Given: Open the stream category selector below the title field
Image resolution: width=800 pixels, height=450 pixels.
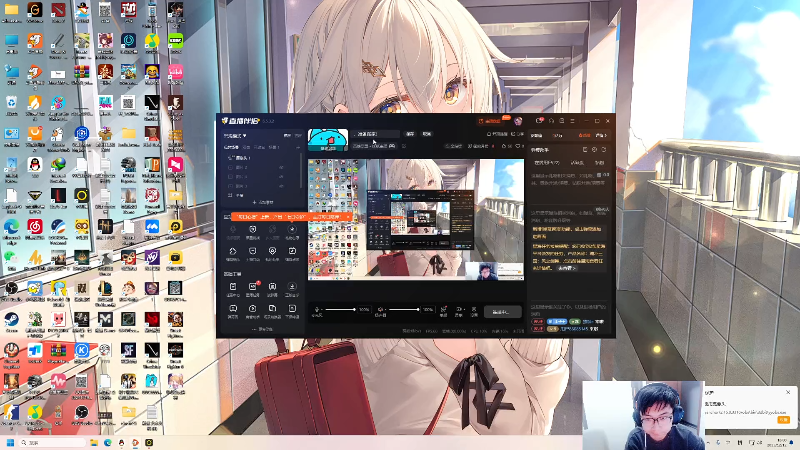Looking at the screenshot, I should click(x=374, y=146).
